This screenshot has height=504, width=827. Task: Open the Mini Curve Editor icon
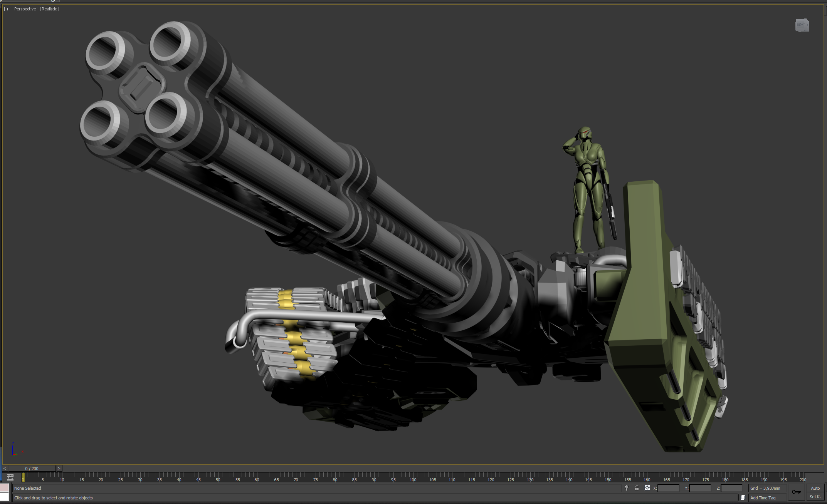coord(10,477)
